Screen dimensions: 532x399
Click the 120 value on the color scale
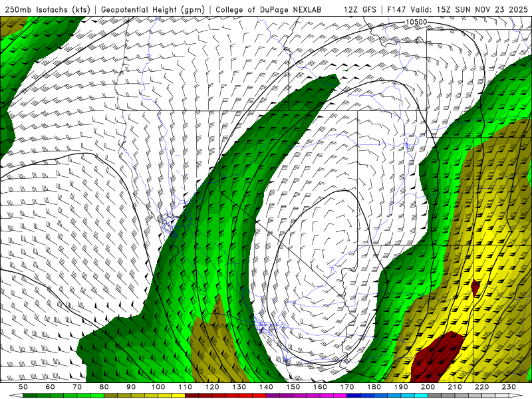click(211, 387)
